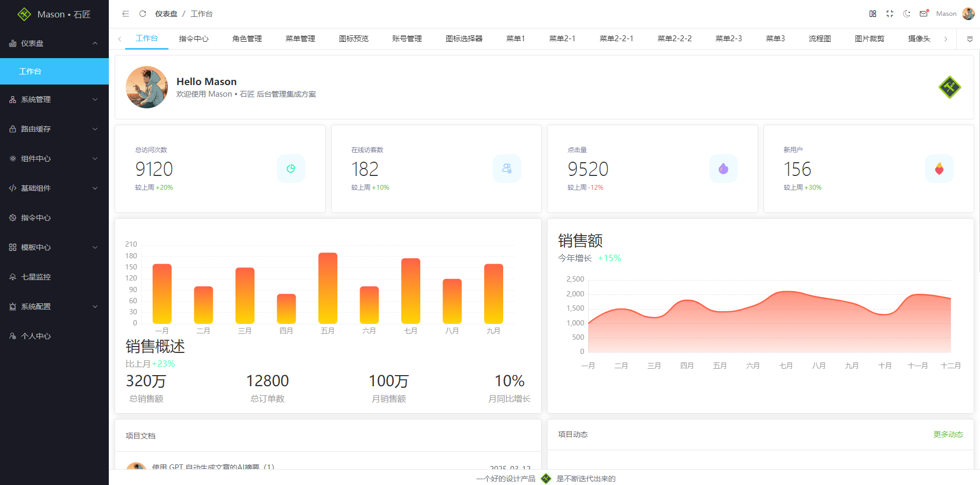This screenshot has height=485, width=980.
Task: Switch to the 流程图 tab
Action: (x=819, y=39)
